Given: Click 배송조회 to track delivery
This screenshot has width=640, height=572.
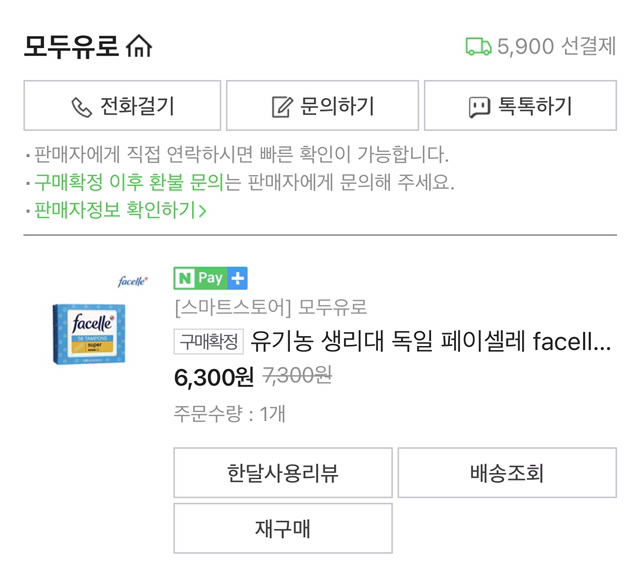Looking at the screenshot, I should 506,473.
